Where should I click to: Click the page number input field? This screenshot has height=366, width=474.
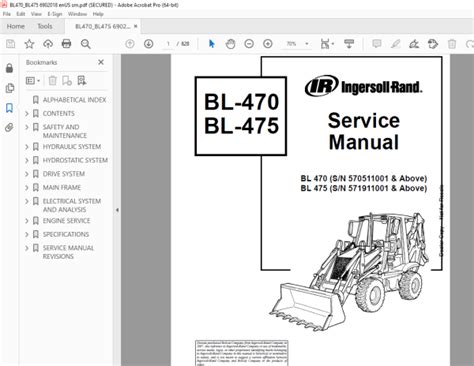168,44
